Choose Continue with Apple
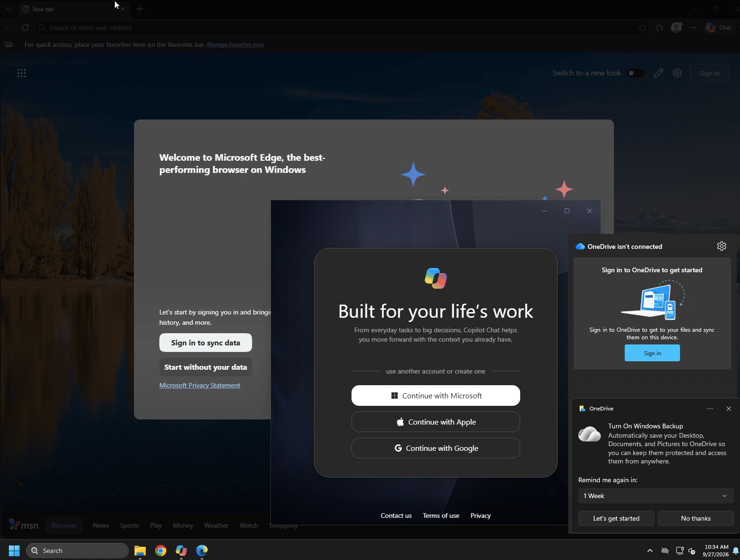This screenshot has width=740, height=560. click(435, 422)
